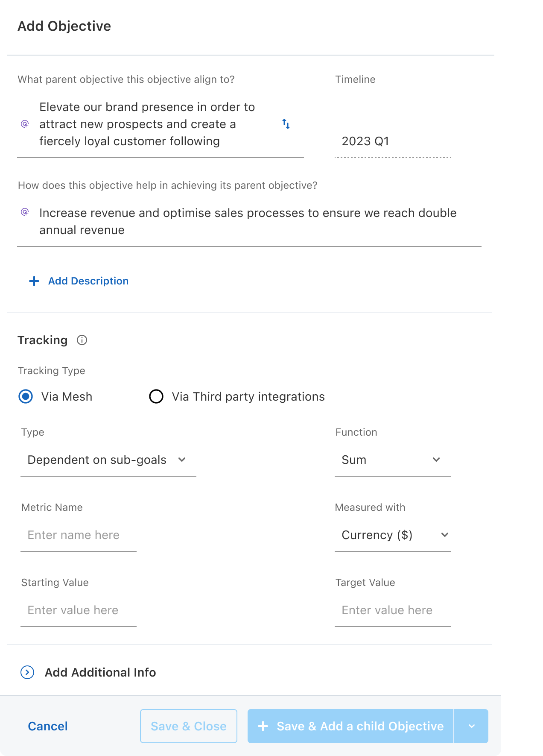Click the Add Description link
Image resolution: width=543 pixels, height=756 pixels.
tap(88, 281)
